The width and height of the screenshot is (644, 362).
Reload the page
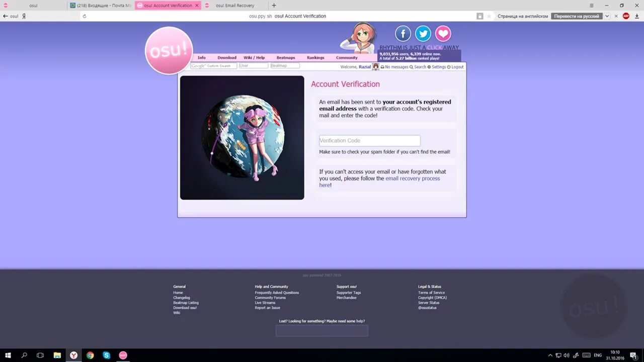(x=85, y=16)
